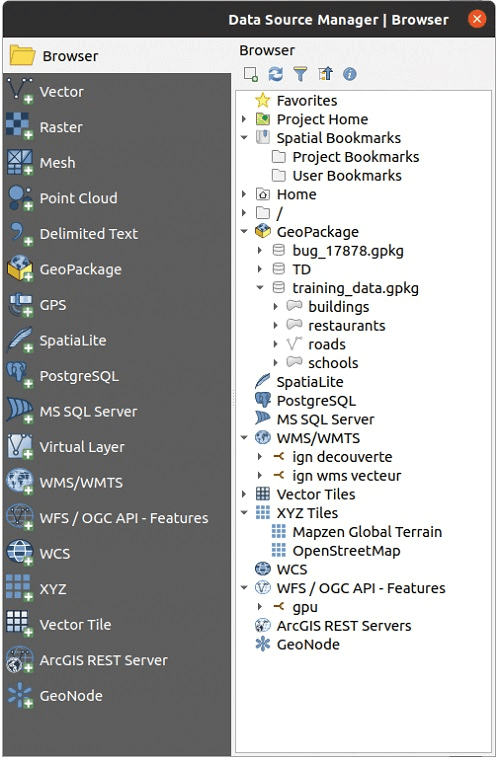Collapse the Spatial Bookmarks tree node
The image size is (500, 762).
244,138
